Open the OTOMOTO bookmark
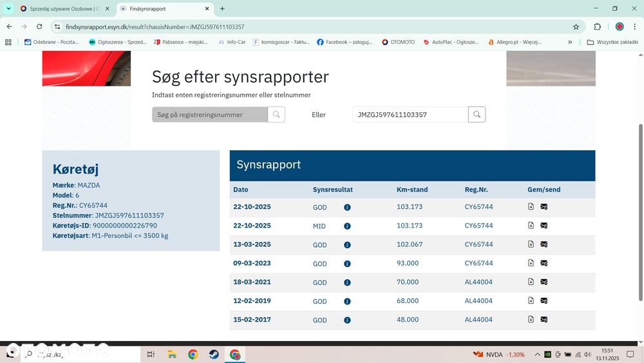 (x=398, y=42)
